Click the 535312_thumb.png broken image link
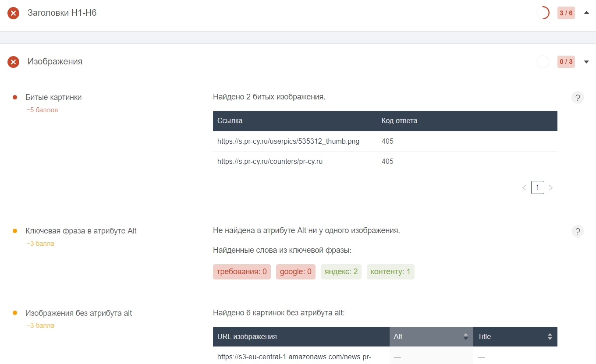This screenshot has height=364, width=596. click(x=288, y=141)
